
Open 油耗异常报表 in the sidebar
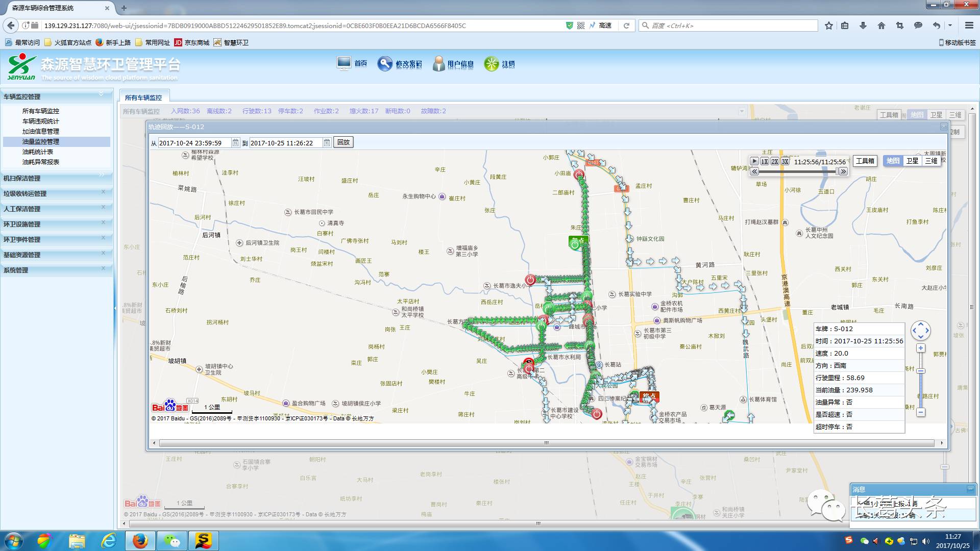pos(41,162)
